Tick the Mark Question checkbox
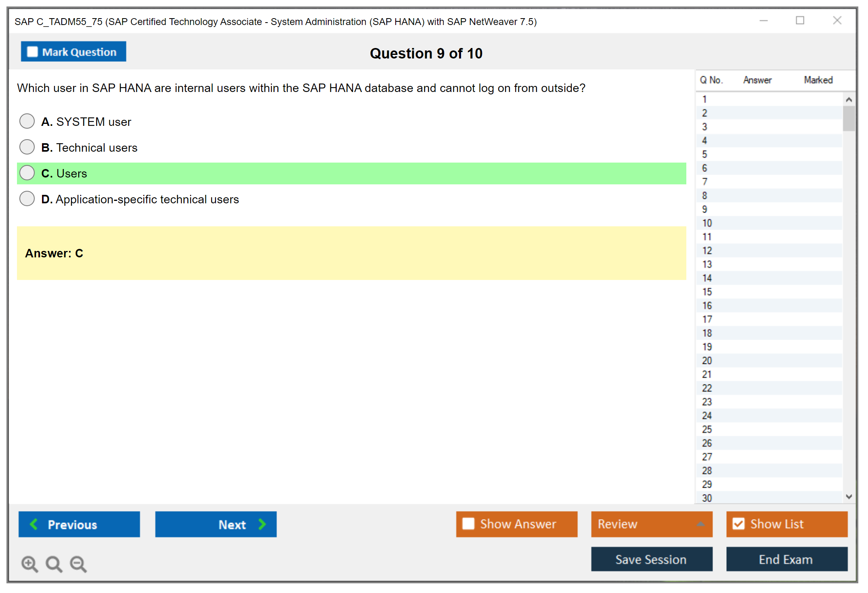Viewport: 868px width, 593px height. (x=32, y=52)
